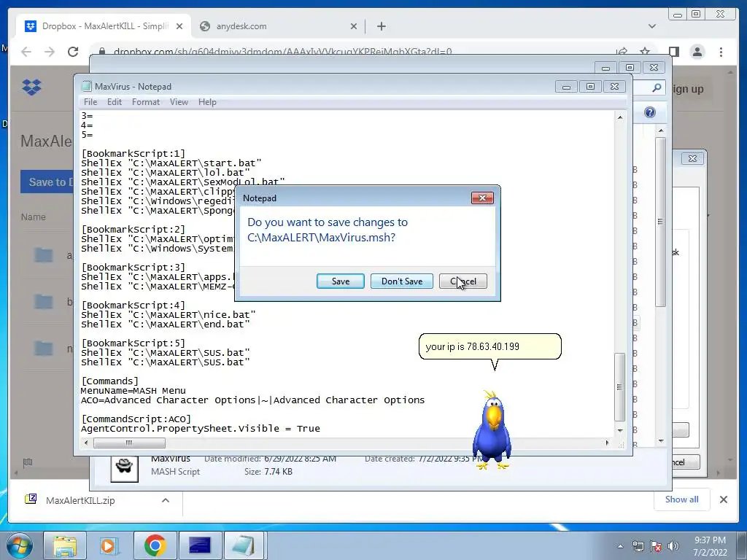The image size is (747, 560).
Task: Click the Dropbox logo on the page
Action: pos(31,87)
